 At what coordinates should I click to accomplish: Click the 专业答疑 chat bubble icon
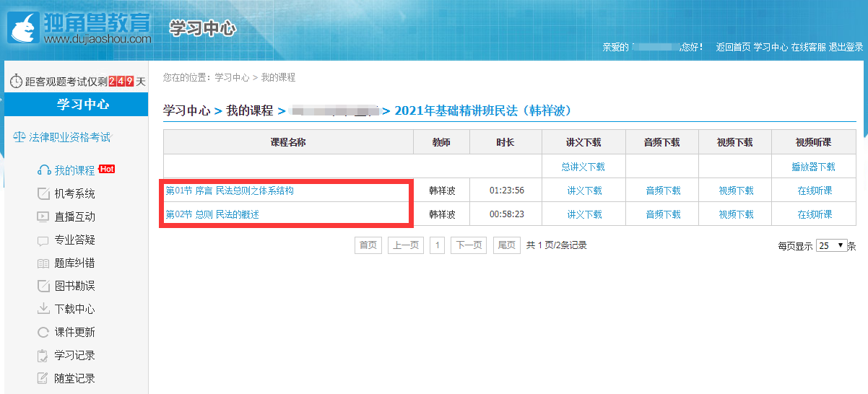(43, 240)
